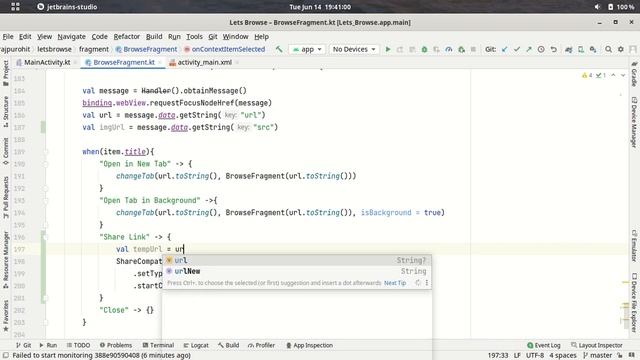Screen dimensions: 640x360
Task: Click Activities grid icon in top bar
Action: coord(15,7)
